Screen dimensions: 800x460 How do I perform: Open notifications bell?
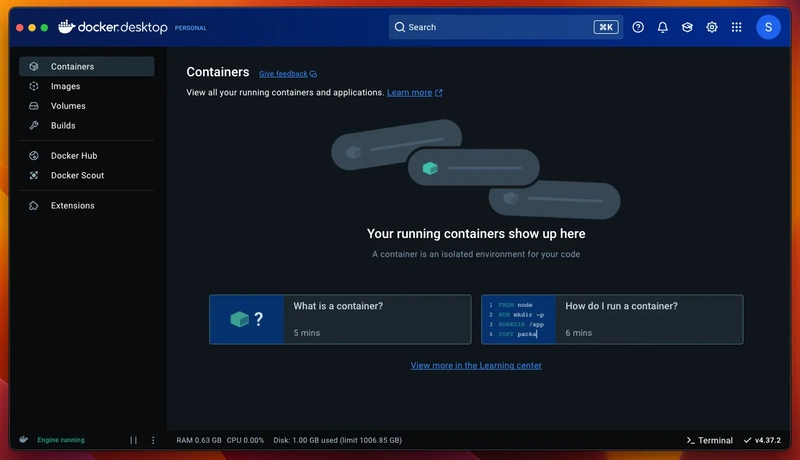pyautogui.click(x=662, y=27)
